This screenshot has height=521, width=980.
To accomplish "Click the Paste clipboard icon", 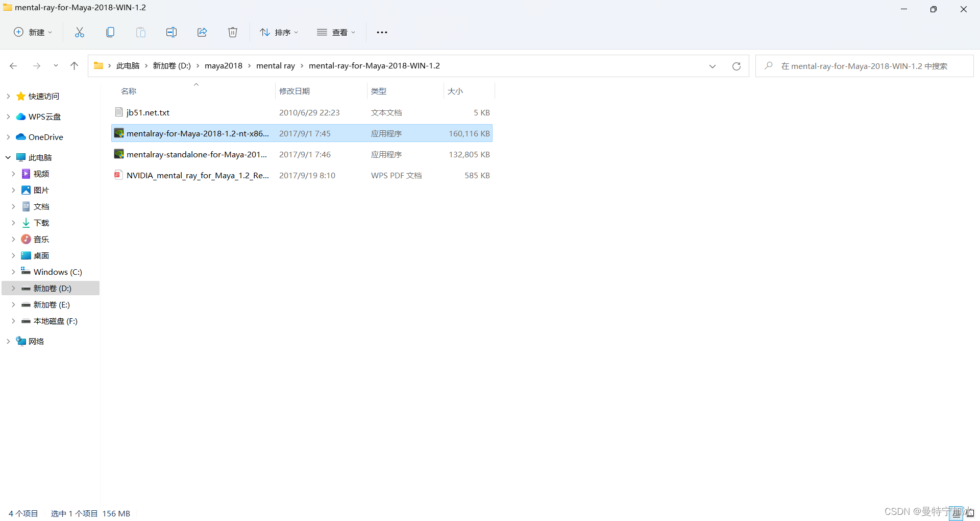I will tap(141, 32).
